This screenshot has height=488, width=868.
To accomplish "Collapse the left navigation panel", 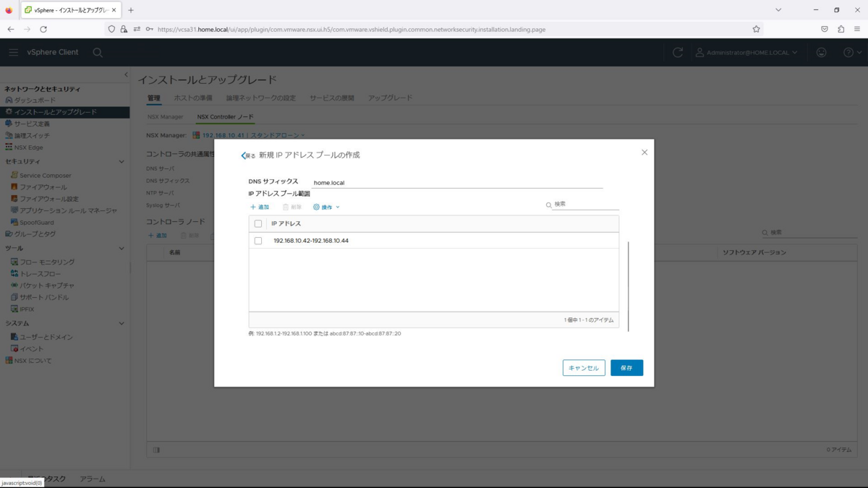I will [x=126, y=74].
